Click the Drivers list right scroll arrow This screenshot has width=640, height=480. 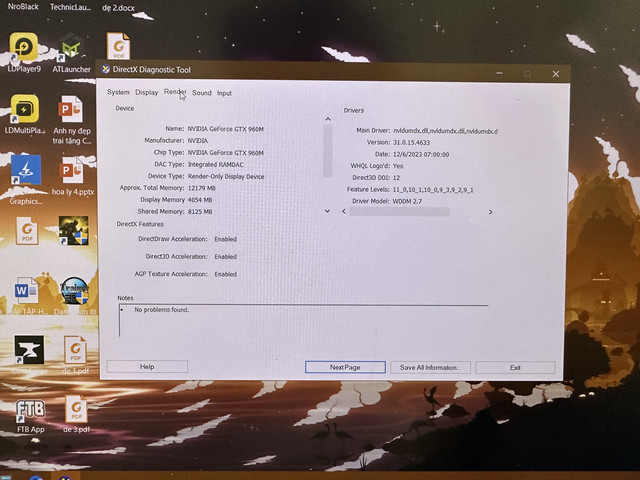click(490, 212)
